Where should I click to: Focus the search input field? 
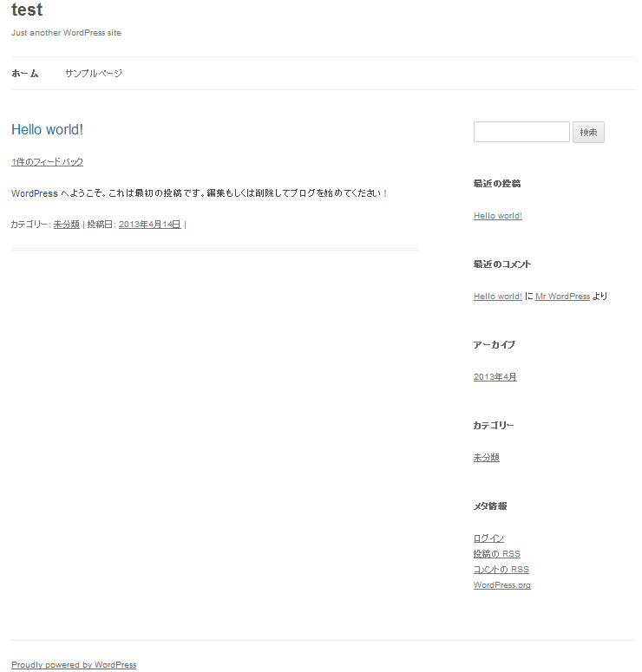(521, 132)
